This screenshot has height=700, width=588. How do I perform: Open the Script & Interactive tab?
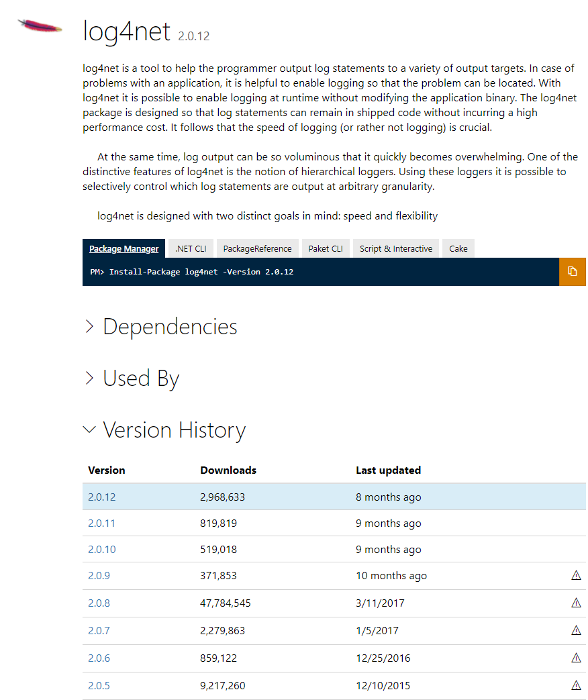(395, 248)
